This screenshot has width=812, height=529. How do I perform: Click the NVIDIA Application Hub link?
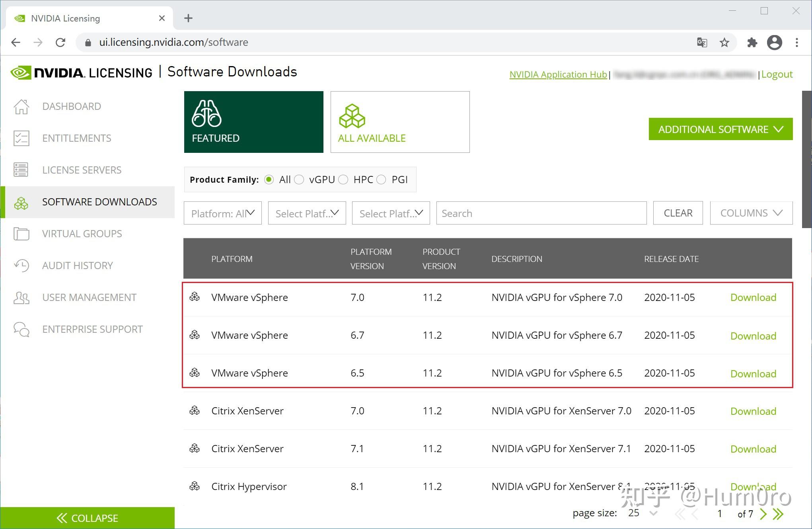click(558, 74)
